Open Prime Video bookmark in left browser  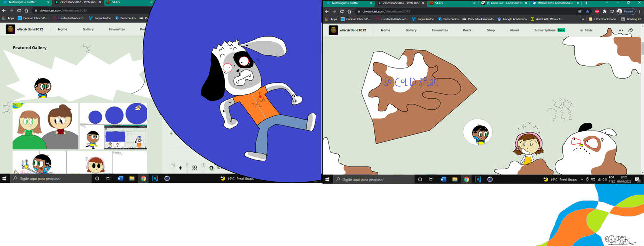point(125,18)
